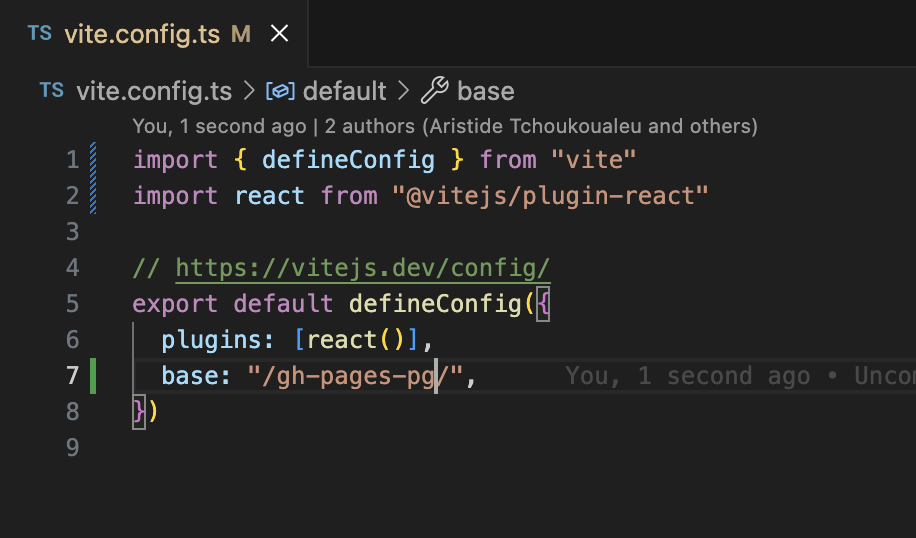Click the defineConfig import identifier
Screen dimensions: 916x538
(x=348, y=160)
